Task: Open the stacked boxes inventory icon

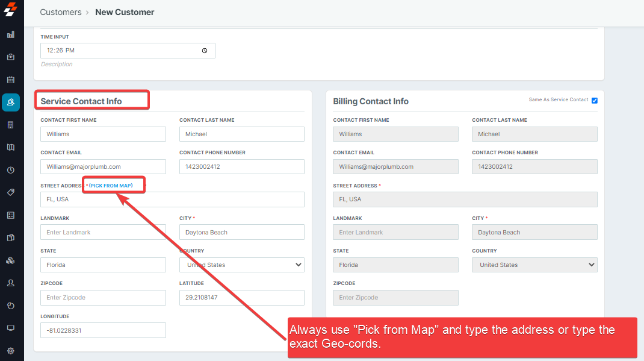Action: tap(11, 260)
